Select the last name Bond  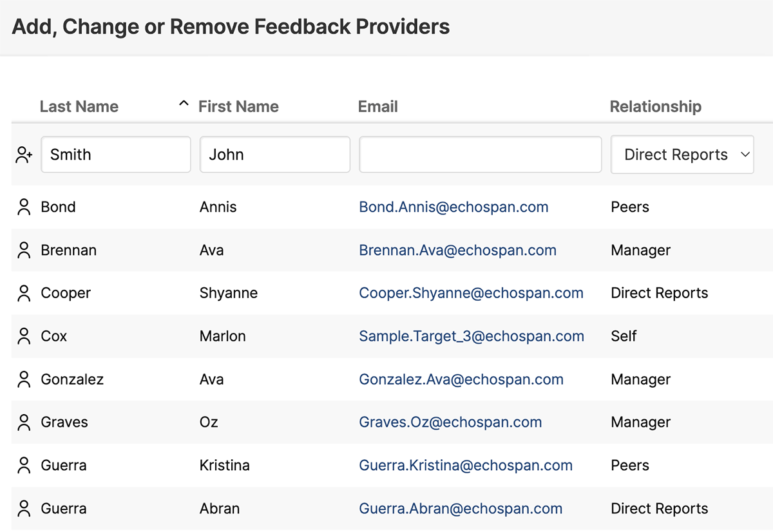tap(58, 207)
